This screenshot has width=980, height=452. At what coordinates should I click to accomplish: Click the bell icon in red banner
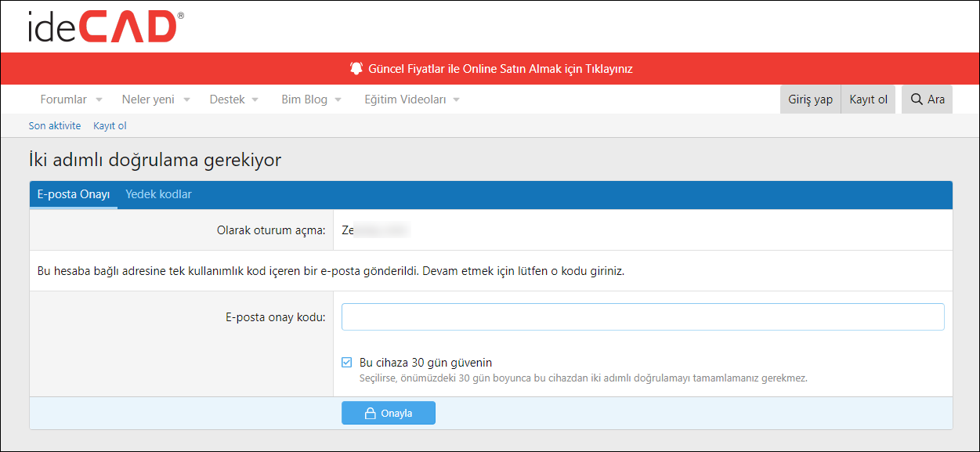[x=356, y=68]
